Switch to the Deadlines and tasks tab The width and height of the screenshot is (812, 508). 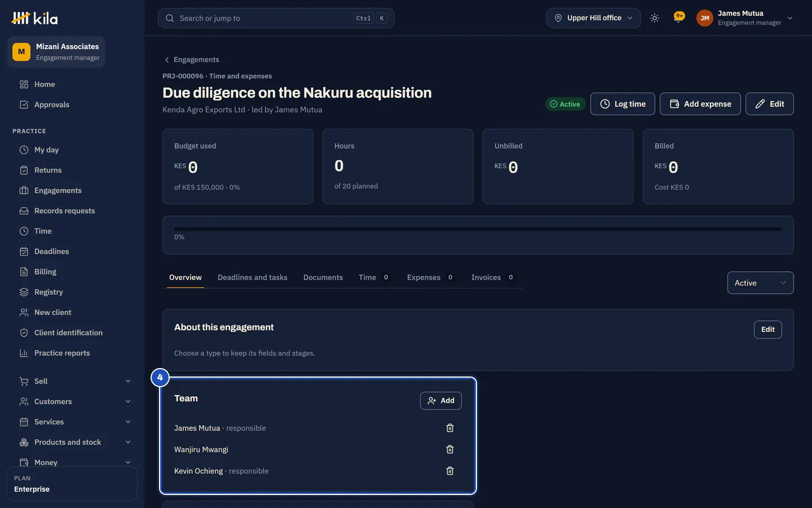(x=253, y=277)
